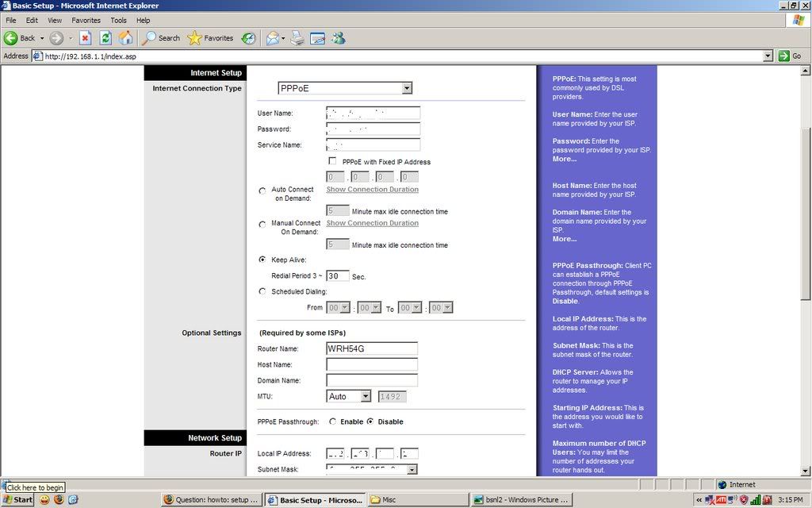Click the More link under Password help
Screen dimensions: 812x508
(x=565, y=159)
